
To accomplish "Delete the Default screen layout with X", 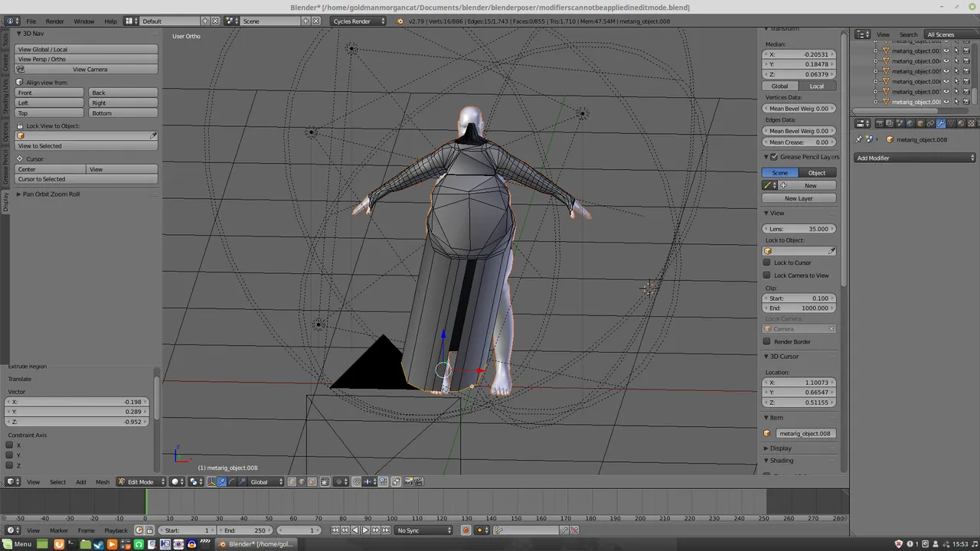I will (215, 21).
